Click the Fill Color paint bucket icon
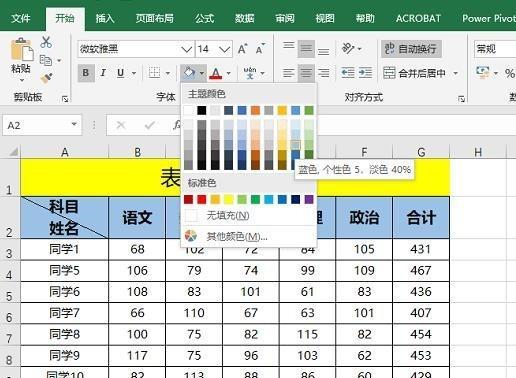This screenshot has width=516, height=378. pos(189,73)
